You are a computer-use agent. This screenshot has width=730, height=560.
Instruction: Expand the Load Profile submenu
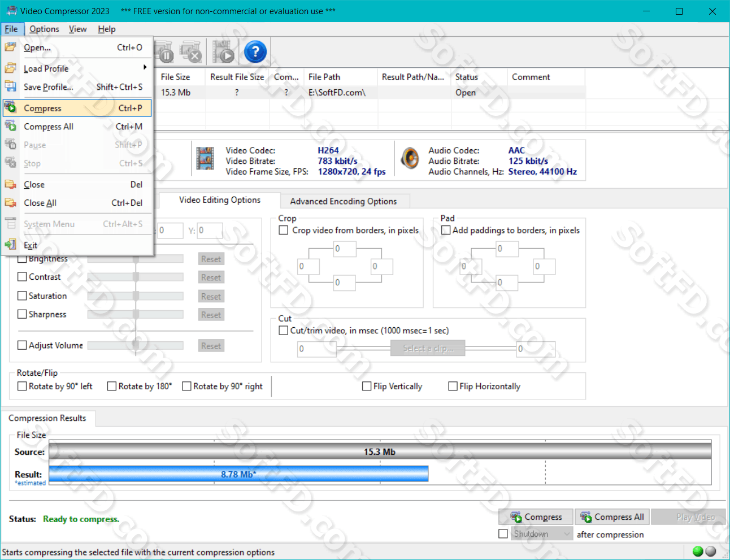[x=77, y=68]
